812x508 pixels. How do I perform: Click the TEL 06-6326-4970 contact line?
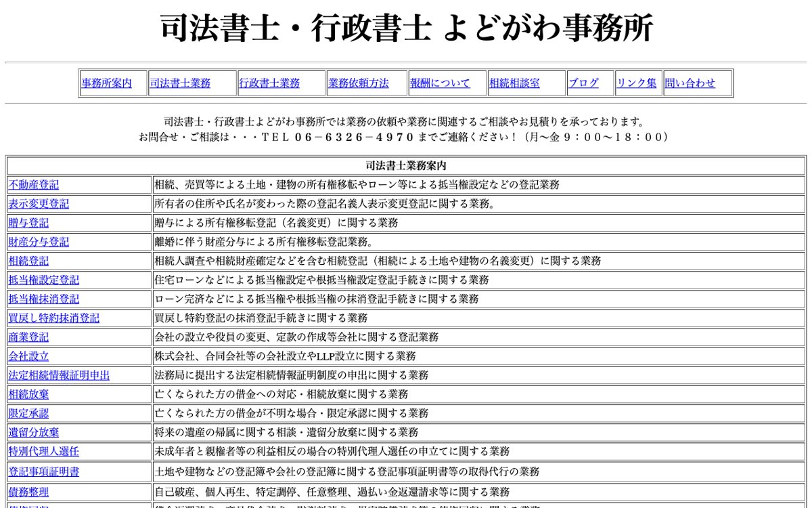point(406,137)
